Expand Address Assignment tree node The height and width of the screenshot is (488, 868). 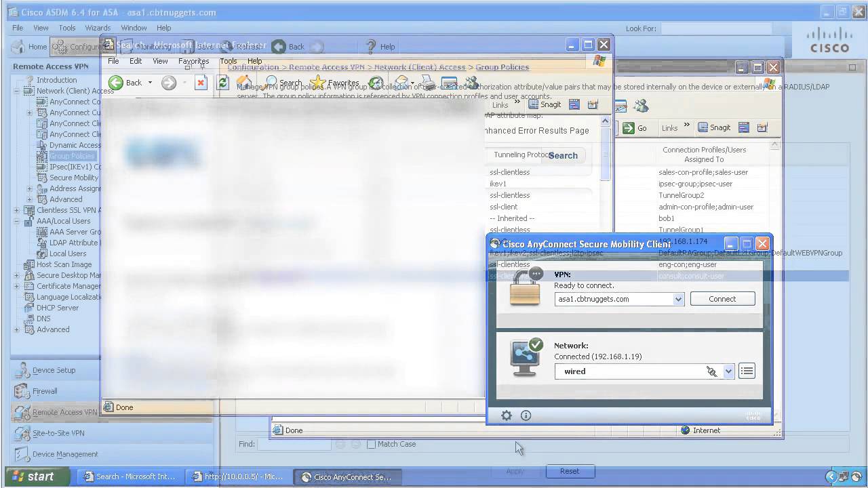click(x=29, y=188)
